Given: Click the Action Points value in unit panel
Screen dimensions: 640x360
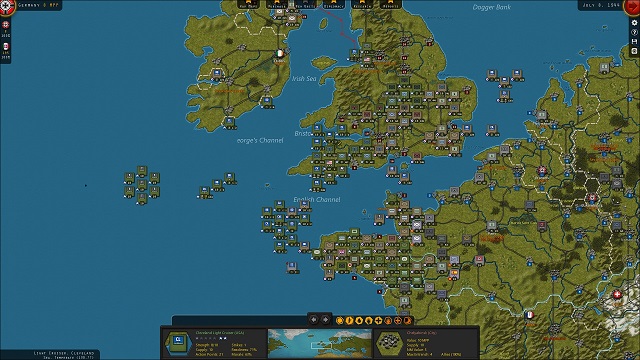Looking at the screenshot, I should [x=209, y=354].
